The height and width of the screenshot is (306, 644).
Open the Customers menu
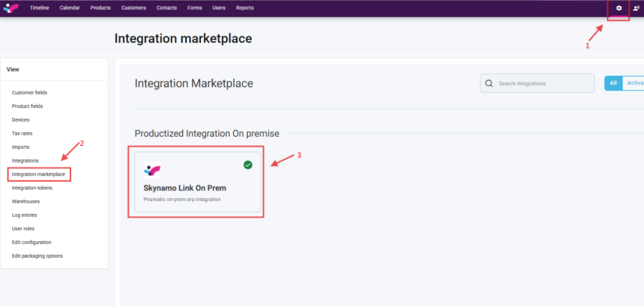pyautogui.click(x=133, y=8)
